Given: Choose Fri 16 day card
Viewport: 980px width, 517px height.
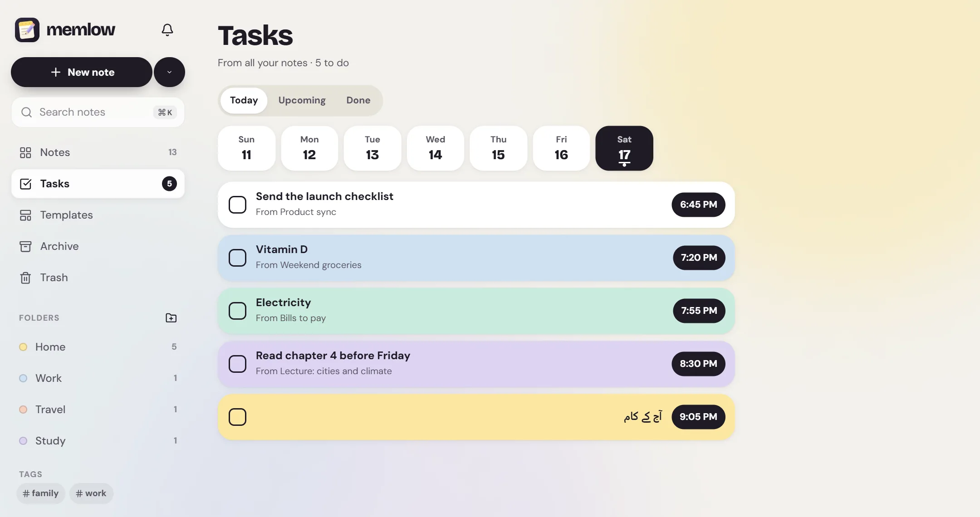Looking at the screenshot, I should pyautogui.click(x=561, y=148).
